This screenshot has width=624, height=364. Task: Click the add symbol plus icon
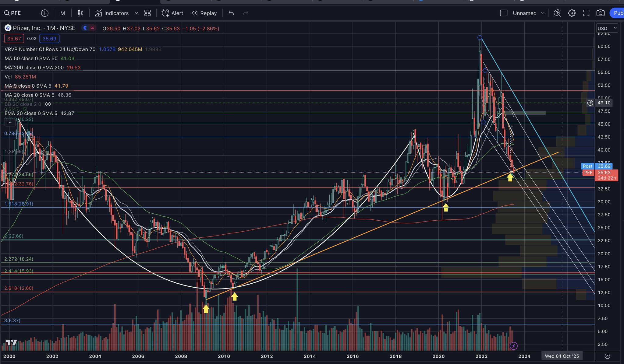click(45, 13)
